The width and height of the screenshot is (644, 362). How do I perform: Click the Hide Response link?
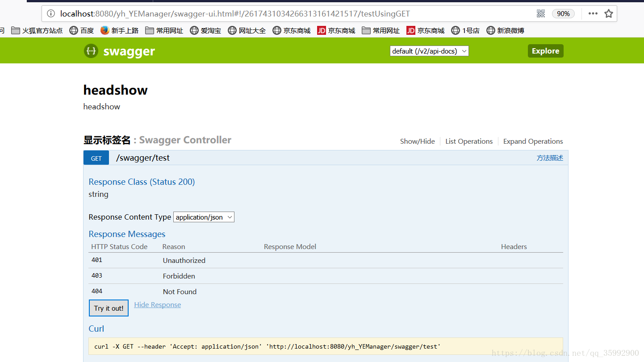coord(157,305)
